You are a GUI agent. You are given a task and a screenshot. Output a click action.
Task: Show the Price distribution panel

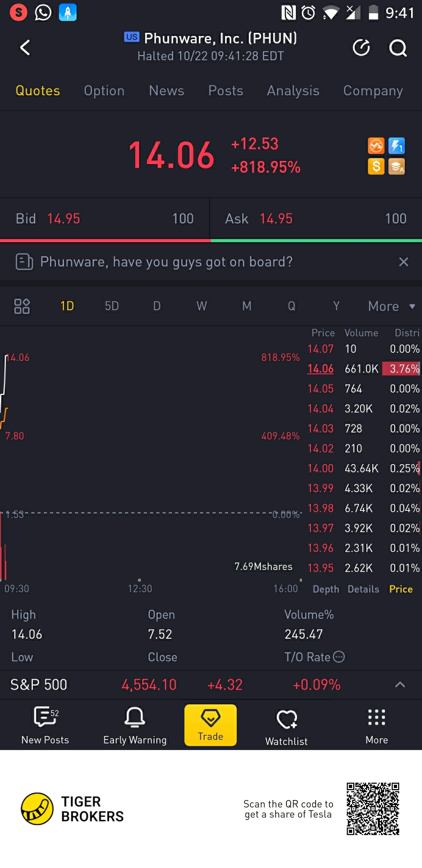click(x=401, y=589)
